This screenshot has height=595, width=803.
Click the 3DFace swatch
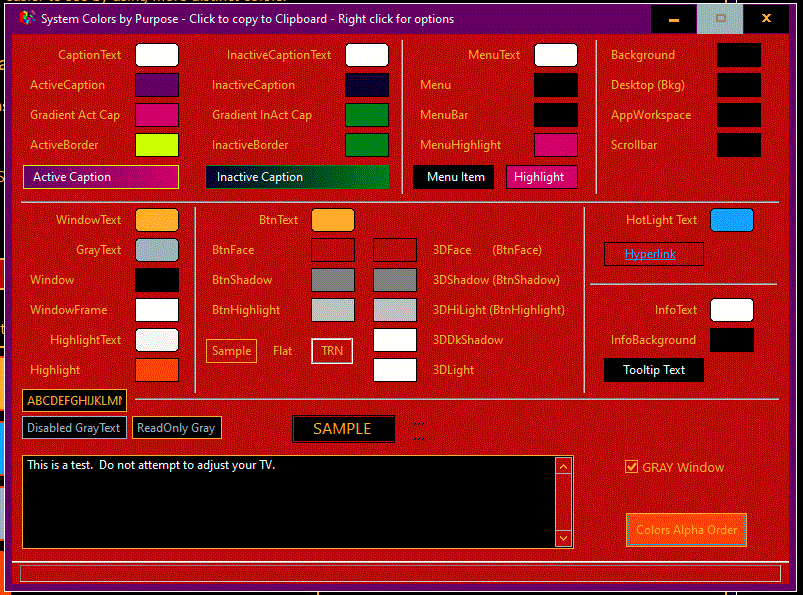click(395, 250)
